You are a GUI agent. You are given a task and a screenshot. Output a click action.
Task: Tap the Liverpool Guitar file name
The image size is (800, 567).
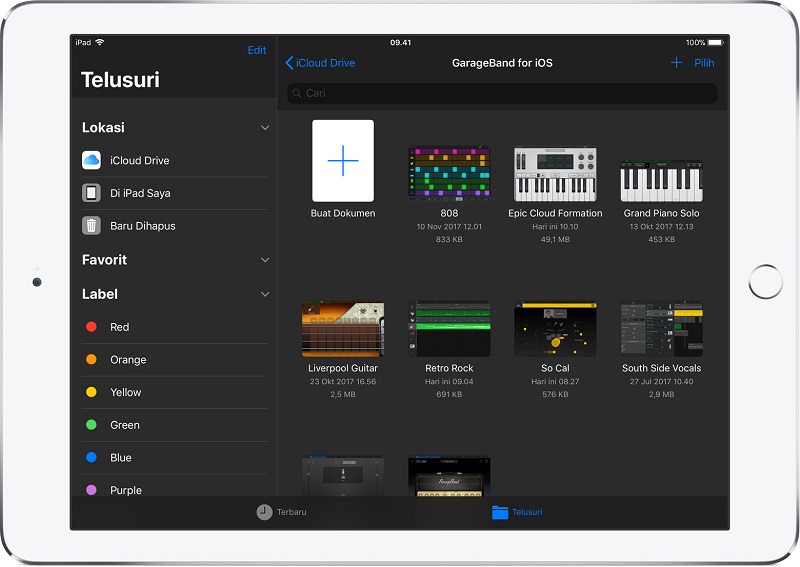(x=343, y=368)
